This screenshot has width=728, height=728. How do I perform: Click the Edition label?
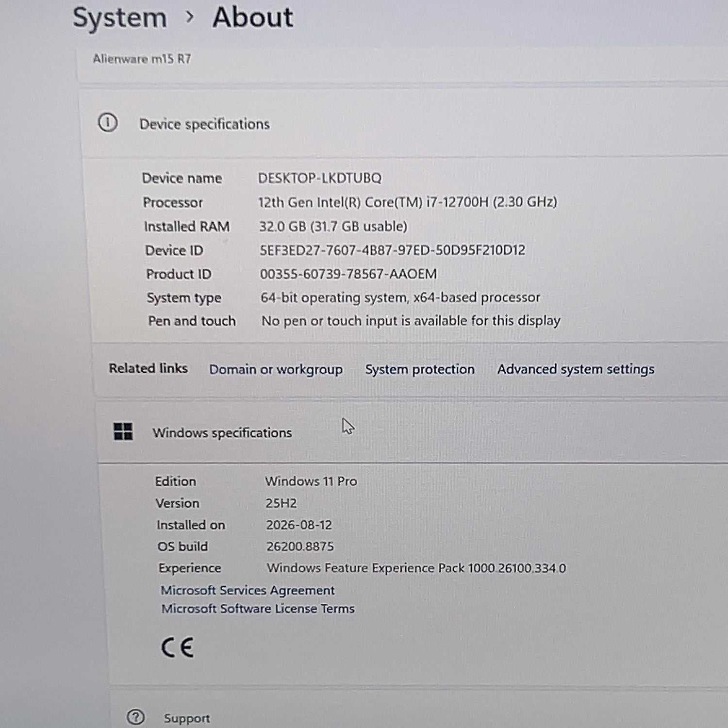[175, 481]
